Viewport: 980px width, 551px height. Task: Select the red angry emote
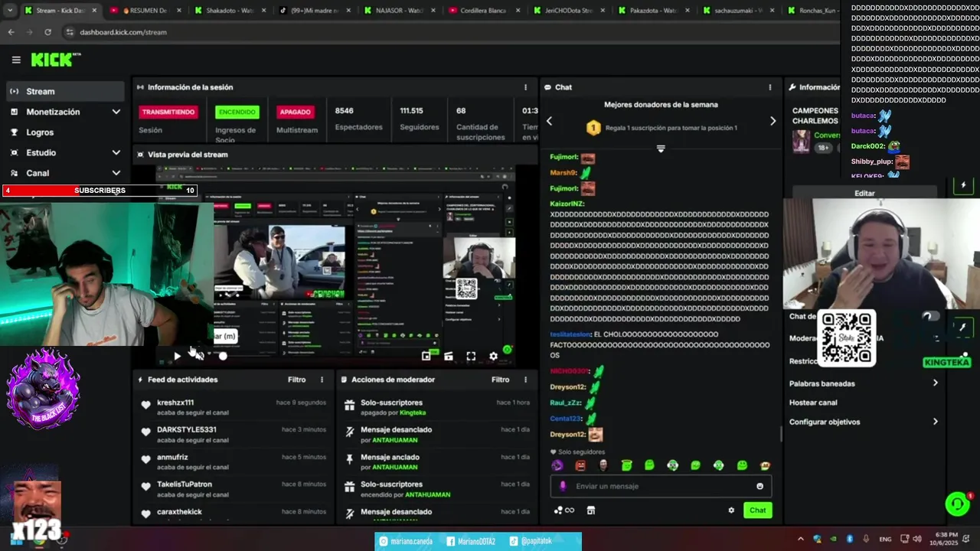tap(580, 465)
